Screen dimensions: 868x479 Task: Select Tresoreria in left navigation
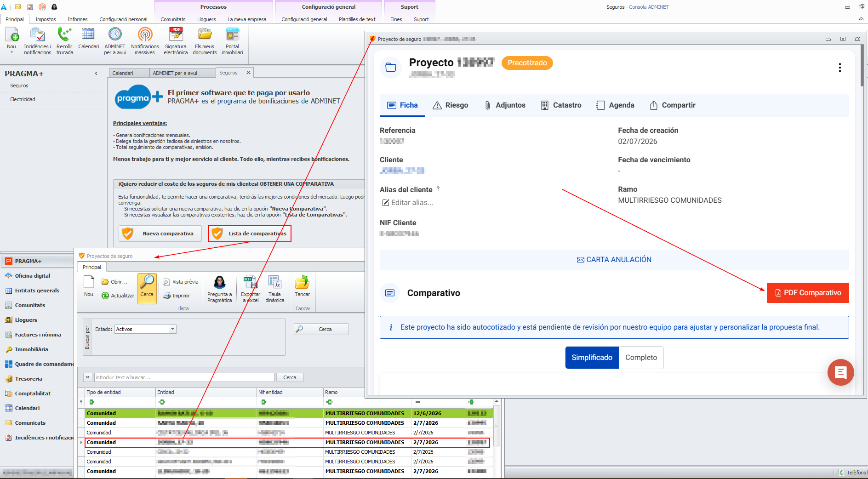[x=29, y=379]
